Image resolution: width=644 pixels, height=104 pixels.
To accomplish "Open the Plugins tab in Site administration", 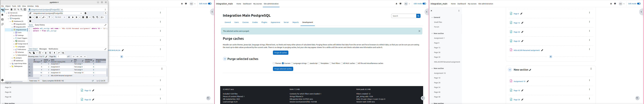I will (x=264, y=22).
